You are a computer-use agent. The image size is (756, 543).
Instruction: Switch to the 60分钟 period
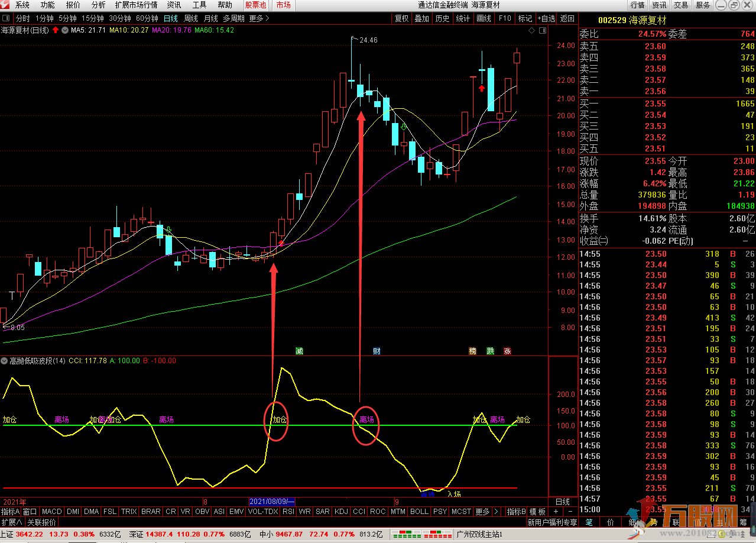pos(147,18)
